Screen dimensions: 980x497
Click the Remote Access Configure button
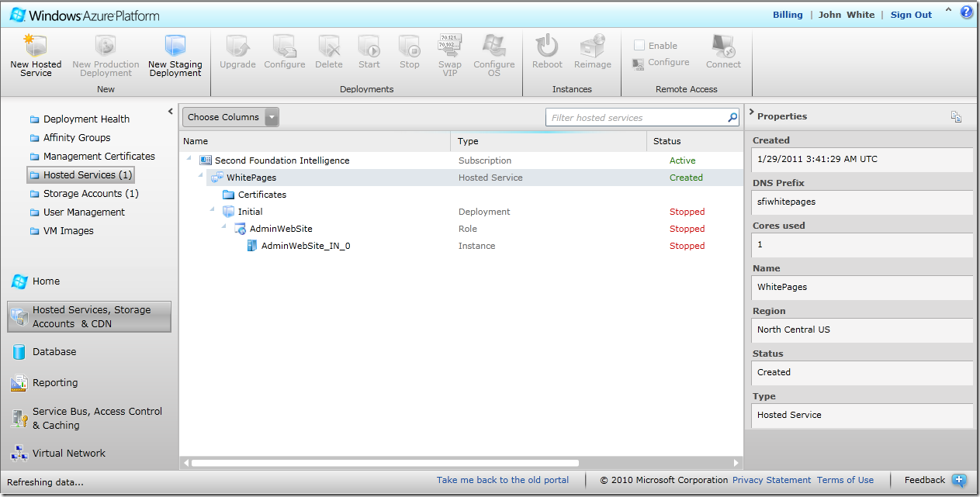tap(661, 63)
